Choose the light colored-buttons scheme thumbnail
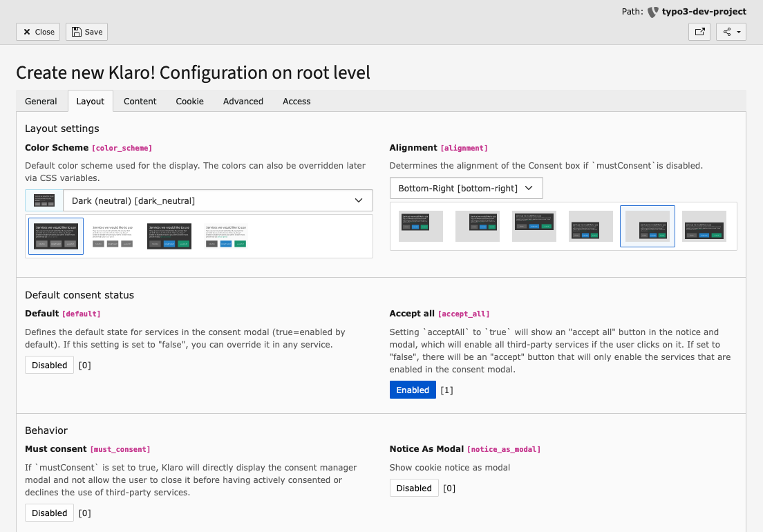Screen dimensions: 763x532 tap(226, 236)
